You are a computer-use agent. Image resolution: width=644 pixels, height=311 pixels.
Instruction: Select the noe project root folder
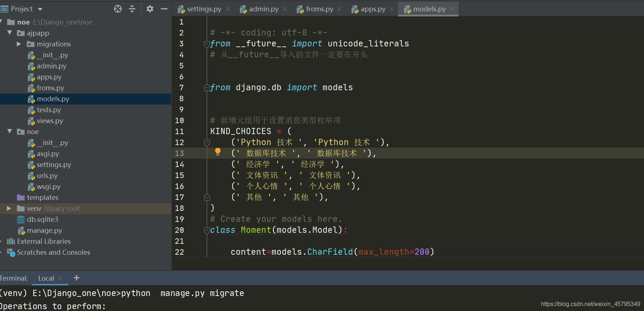pos(50,22)
